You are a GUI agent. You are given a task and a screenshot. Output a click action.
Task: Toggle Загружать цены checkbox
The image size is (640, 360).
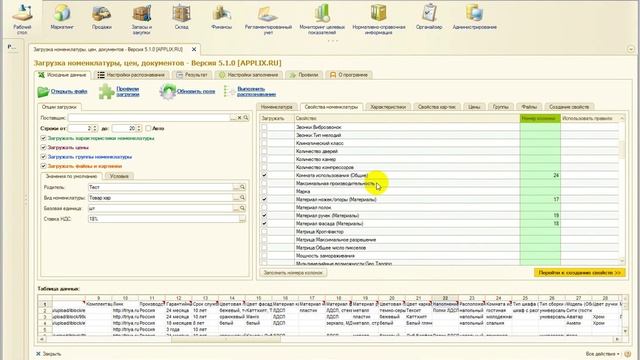(x=43, y=147)
